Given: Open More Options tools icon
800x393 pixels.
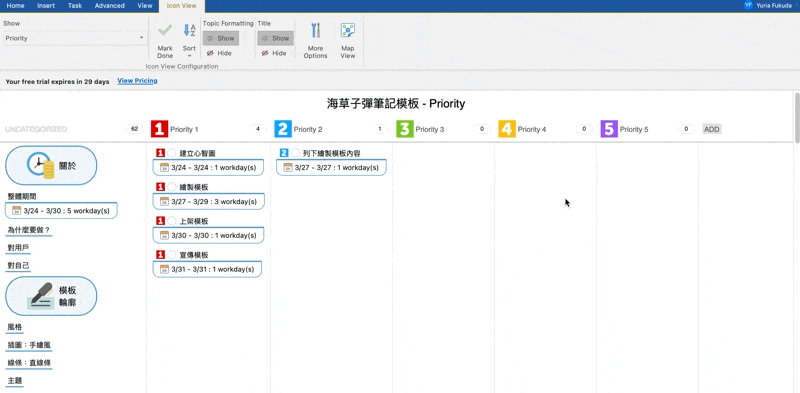Looking at the screenshot, I should pyautogui.click(x=315, y=31).
